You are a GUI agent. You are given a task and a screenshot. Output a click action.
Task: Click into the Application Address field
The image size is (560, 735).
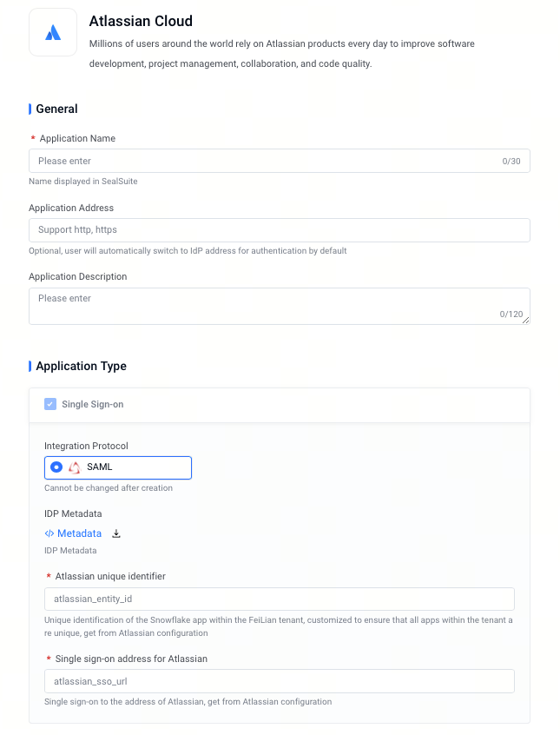click(280, 230)
